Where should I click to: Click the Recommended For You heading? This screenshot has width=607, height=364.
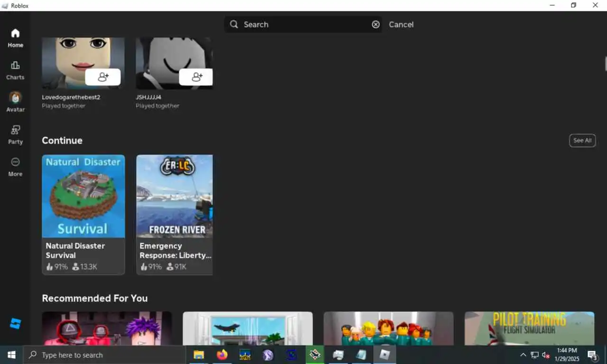pyautogui.click(x=95, y=298)
